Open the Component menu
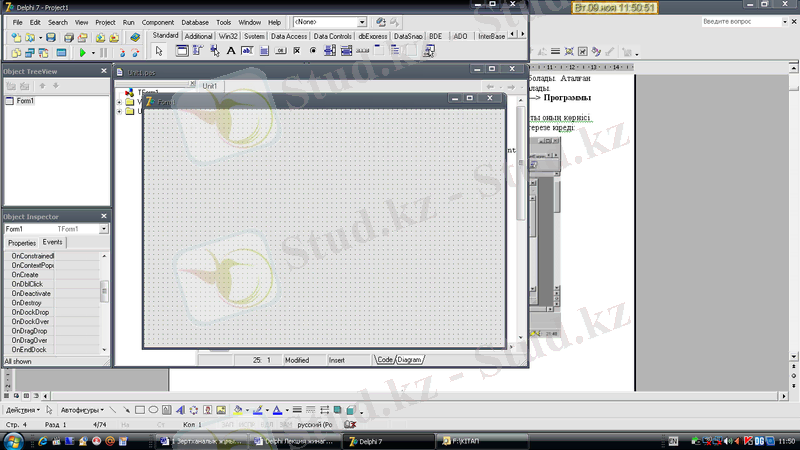The height and width of the screenshot is (450, 800). coord(158,22)
